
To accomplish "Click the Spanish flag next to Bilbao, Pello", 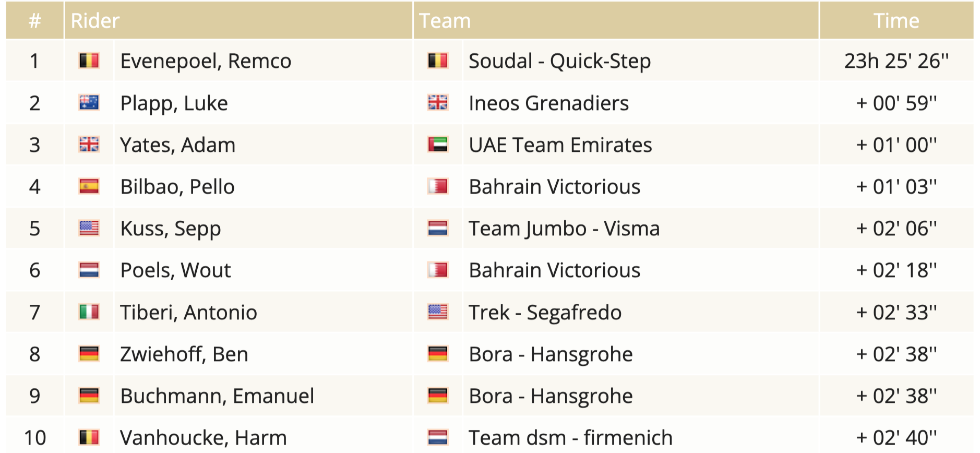I will pyautogui.click(x=89, y=186).
